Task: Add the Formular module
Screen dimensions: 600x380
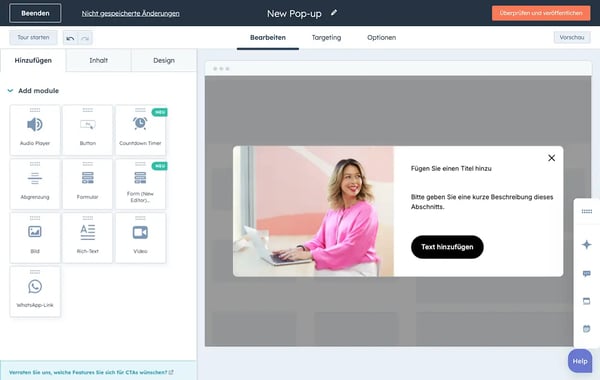Action: click(x=88, y=184)
